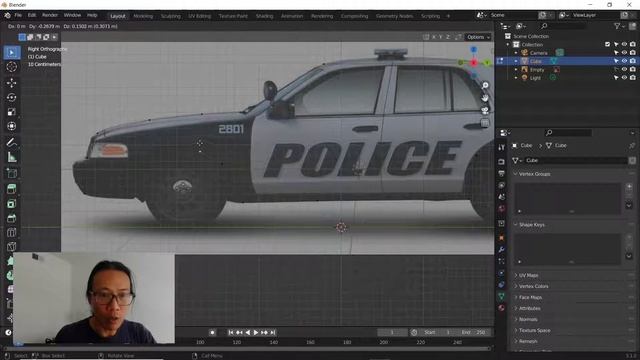640x360 pixels.
Task: Switch perspective/orthographic with the grid icon
Action: tap(485, 123)
